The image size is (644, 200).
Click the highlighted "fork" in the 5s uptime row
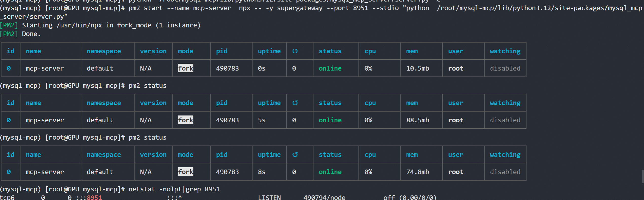click(x=186, y=120)
